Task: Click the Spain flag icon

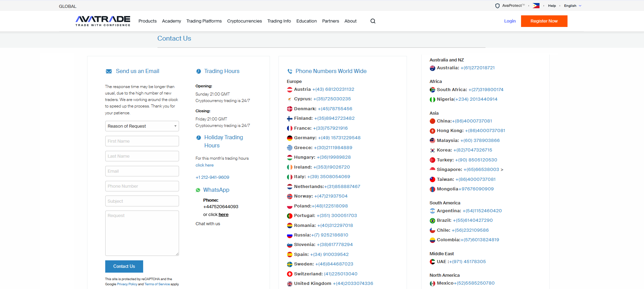Action: pos(289,255)
